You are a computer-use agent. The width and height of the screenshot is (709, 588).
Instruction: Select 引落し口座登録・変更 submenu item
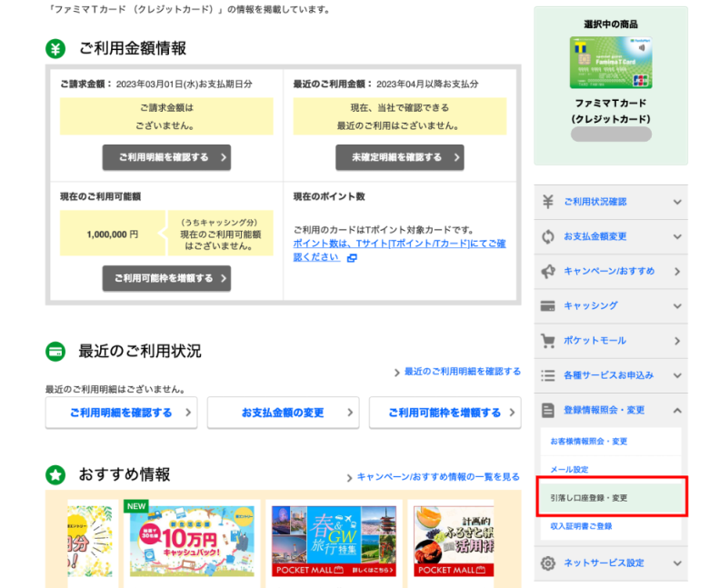[611, 498]
